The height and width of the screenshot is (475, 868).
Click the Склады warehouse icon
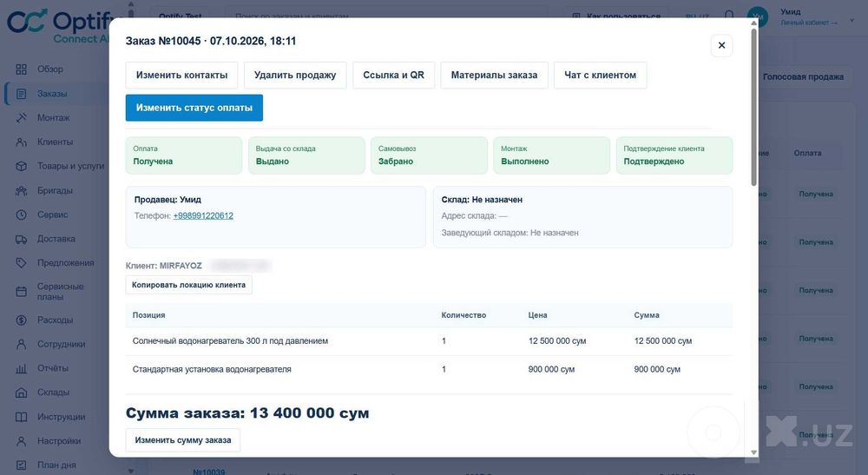(x=21, y=392)
